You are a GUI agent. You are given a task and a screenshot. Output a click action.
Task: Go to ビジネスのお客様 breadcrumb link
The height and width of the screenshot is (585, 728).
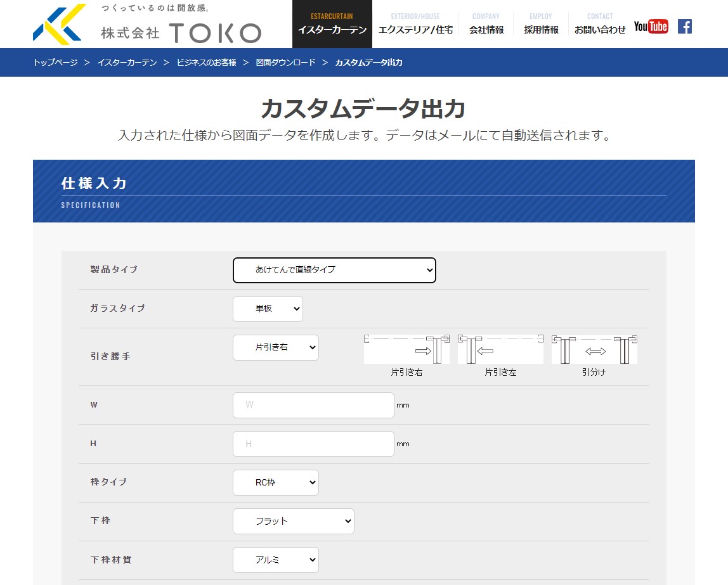207,63
